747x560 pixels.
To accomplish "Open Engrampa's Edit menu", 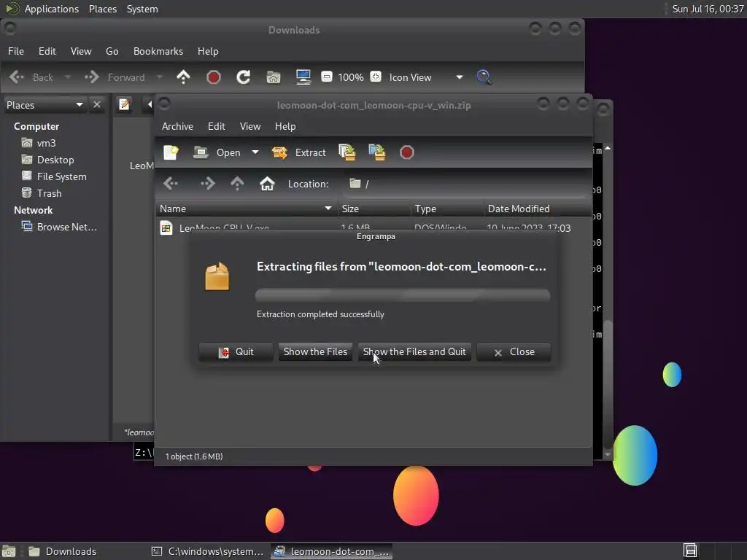I will (x=216, y=126).
